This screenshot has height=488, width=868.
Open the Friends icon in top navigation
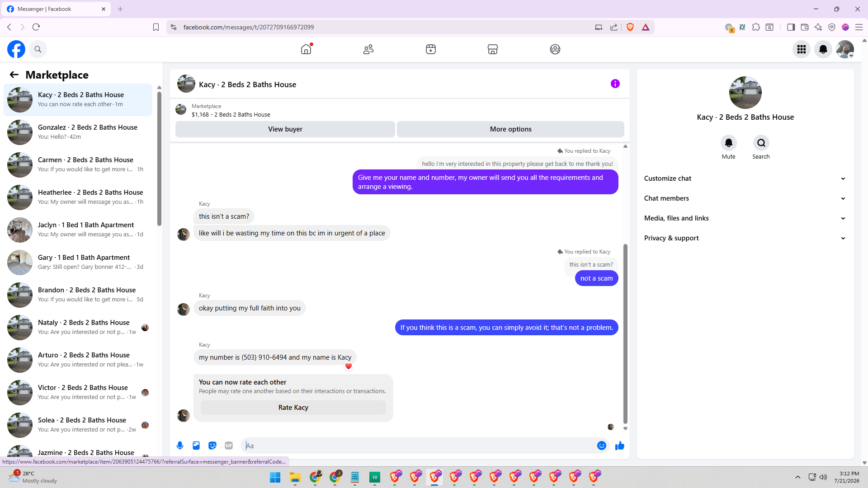368,49
